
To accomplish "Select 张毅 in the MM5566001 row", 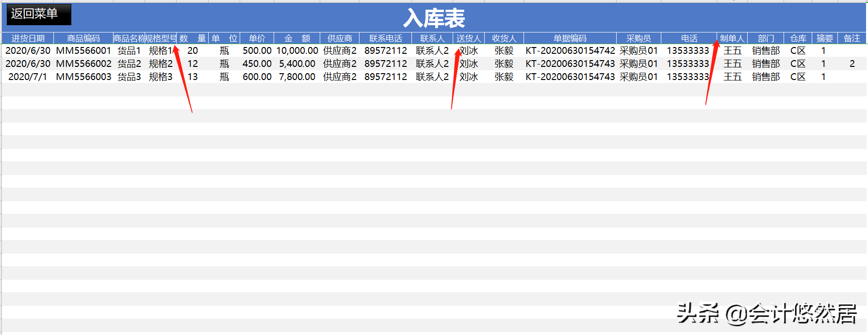I will click(504, 50).
